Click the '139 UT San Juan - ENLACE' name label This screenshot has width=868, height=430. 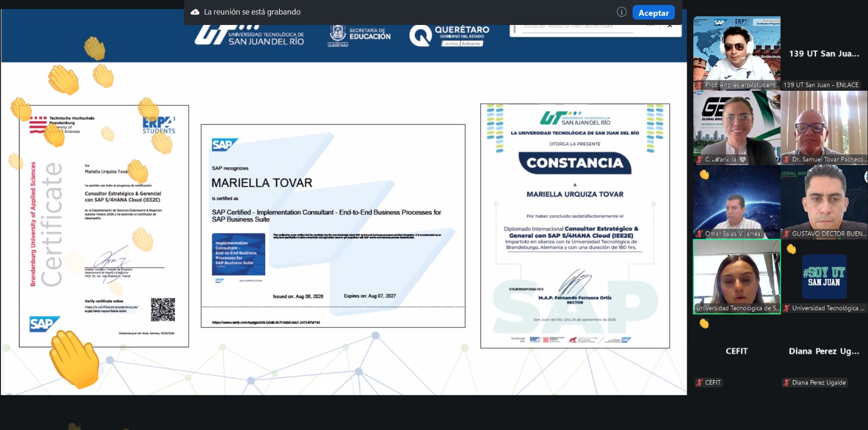click(821, 85)
